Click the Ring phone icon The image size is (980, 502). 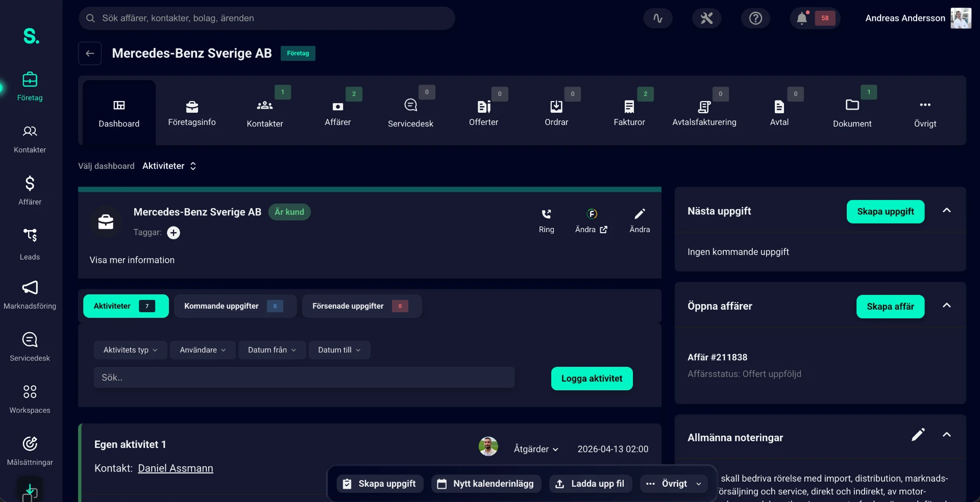(546, 221)
